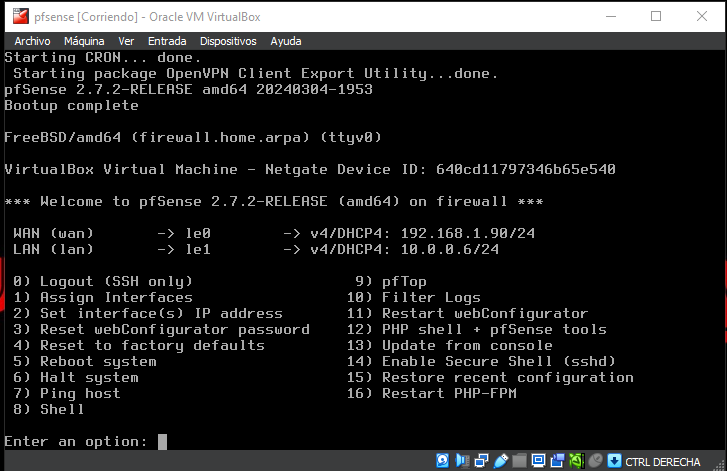Click '15) Restore recent configuration' line

point(490,377)
